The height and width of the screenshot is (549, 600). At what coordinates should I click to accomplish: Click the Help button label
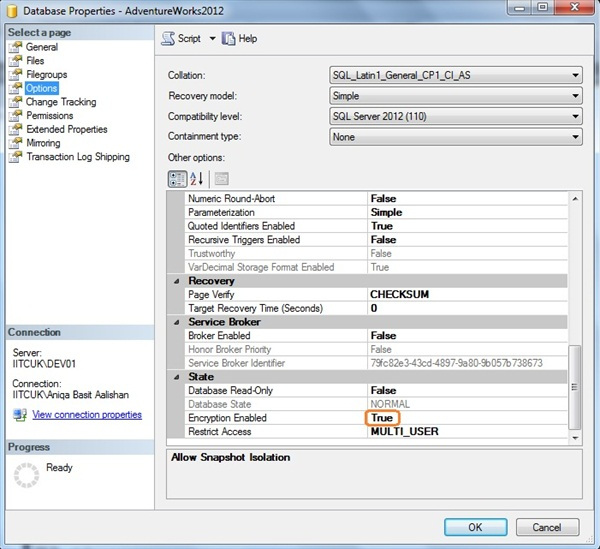point(248,39)
